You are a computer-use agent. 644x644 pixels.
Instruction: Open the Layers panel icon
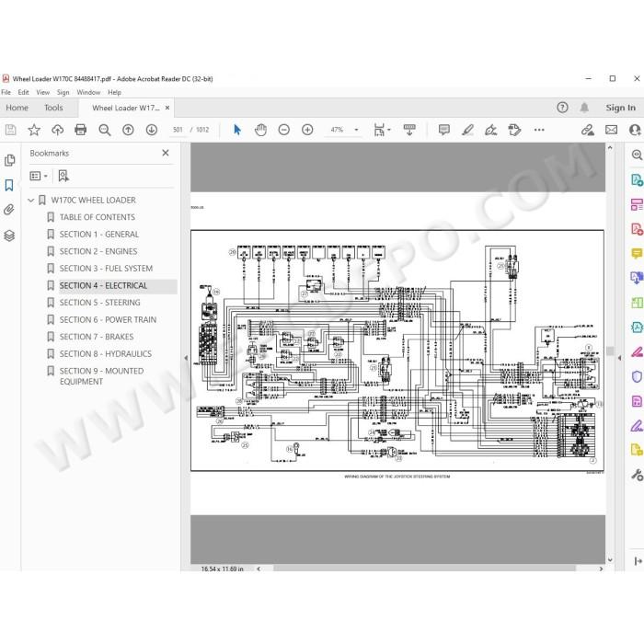(9, 236)
